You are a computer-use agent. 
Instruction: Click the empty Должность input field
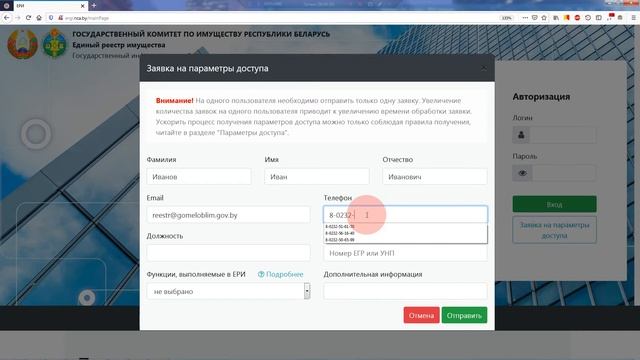click(228, 253)
